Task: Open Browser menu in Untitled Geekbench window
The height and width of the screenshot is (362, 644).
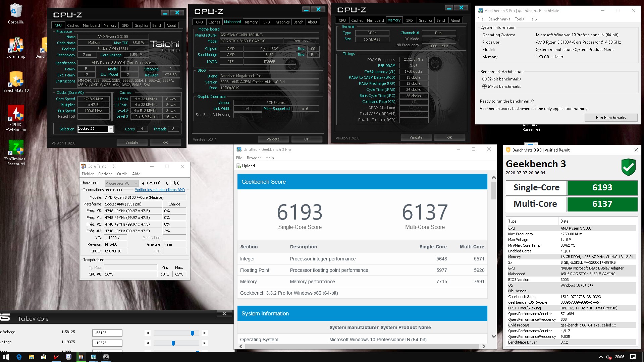Action: (x=254, y=158)
